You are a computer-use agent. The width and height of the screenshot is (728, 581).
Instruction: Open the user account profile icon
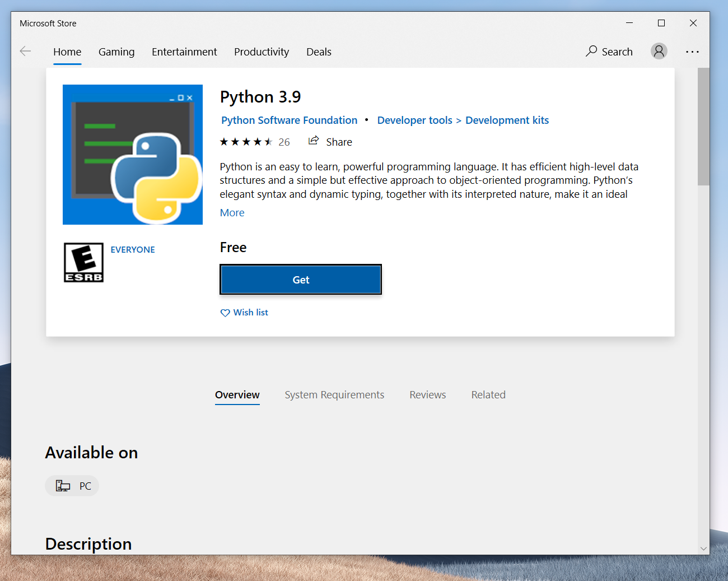click(659, 51)
